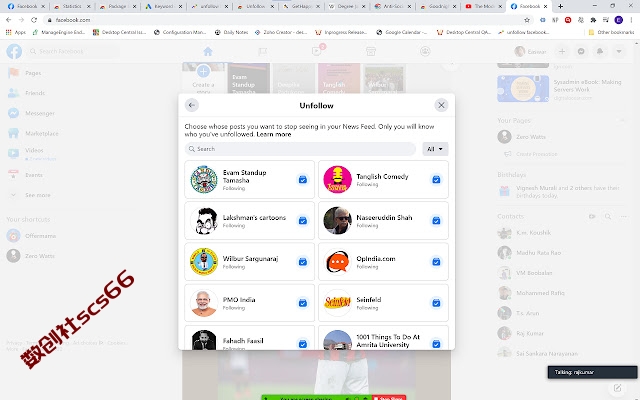Open the Watch video tab icon
This screenshot has width=640, height=400.
pyautogui.click(x=317, y=51)
